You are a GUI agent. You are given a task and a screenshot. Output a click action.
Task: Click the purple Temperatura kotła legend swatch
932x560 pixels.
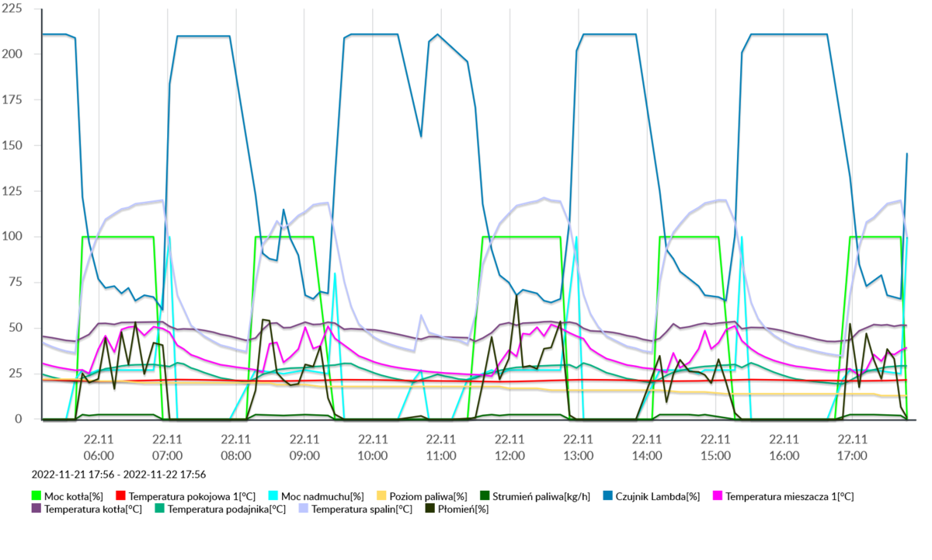pos(36,510)
